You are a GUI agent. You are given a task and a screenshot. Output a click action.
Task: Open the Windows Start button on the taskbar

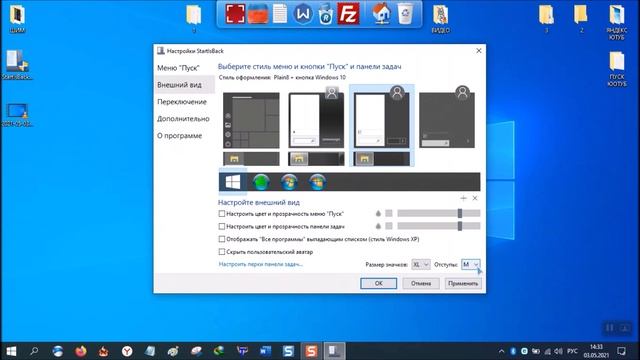(x=11, y=351)
